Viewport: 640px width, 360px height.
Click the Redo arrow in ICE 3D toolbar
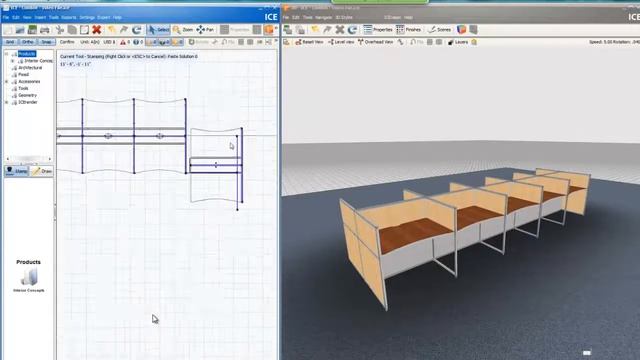(327, 29)
